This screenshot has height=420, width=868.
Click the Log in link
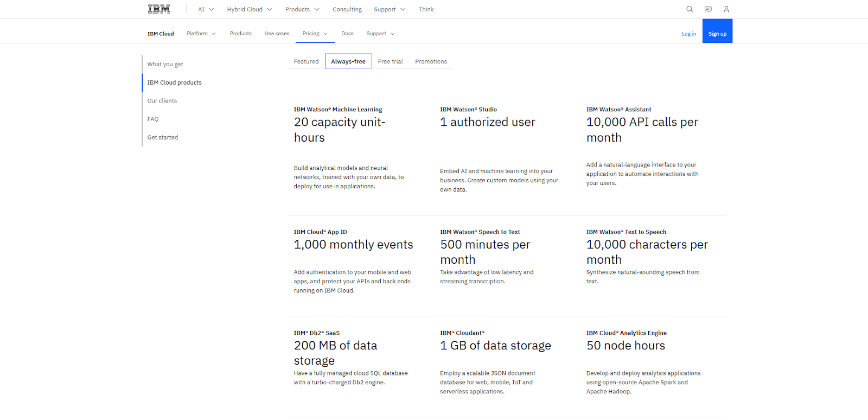[689, 34]
